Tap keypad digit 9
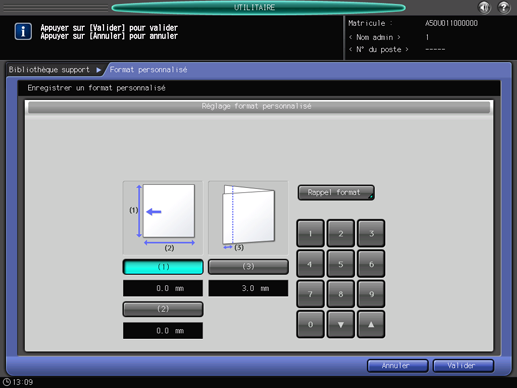 [x=371, y=294]
